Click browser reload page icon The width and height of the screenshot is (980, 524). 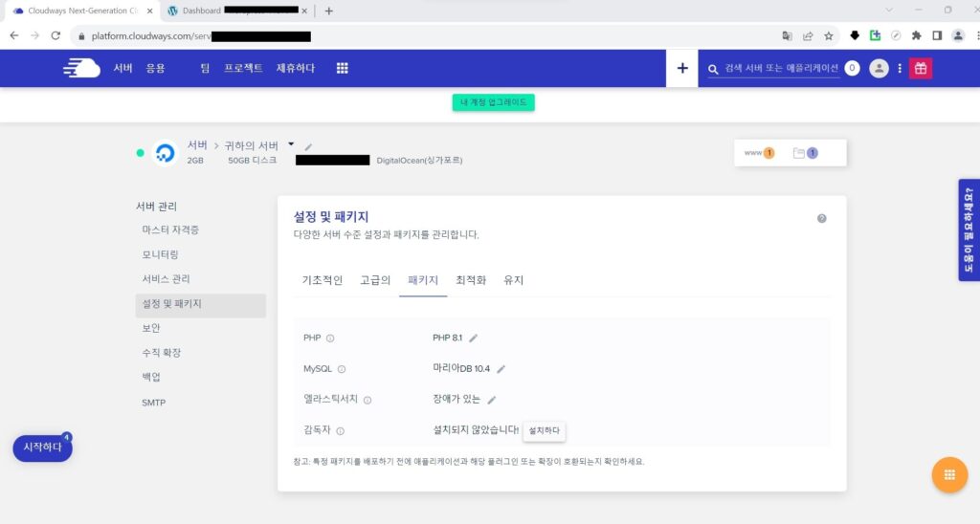point(56,35)
